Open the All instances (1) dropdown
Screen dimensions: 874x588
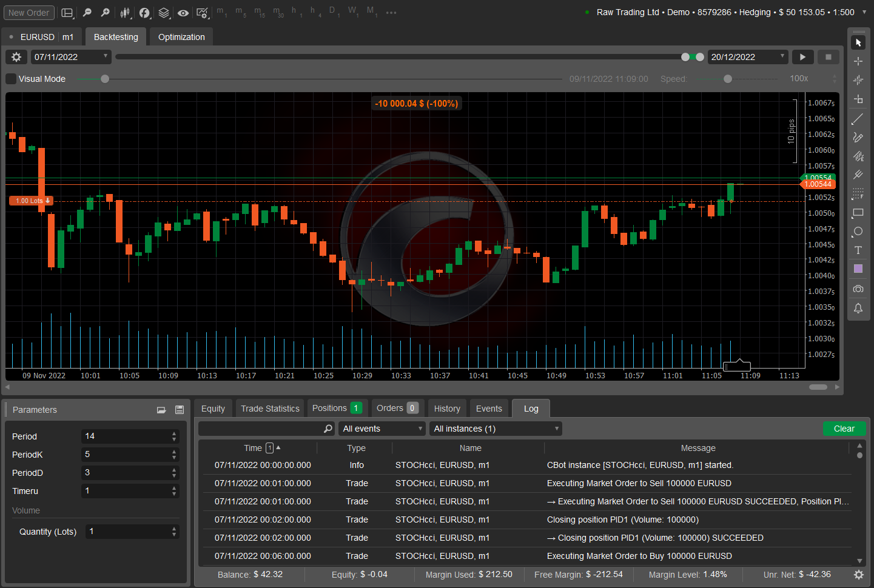point(496,429)
